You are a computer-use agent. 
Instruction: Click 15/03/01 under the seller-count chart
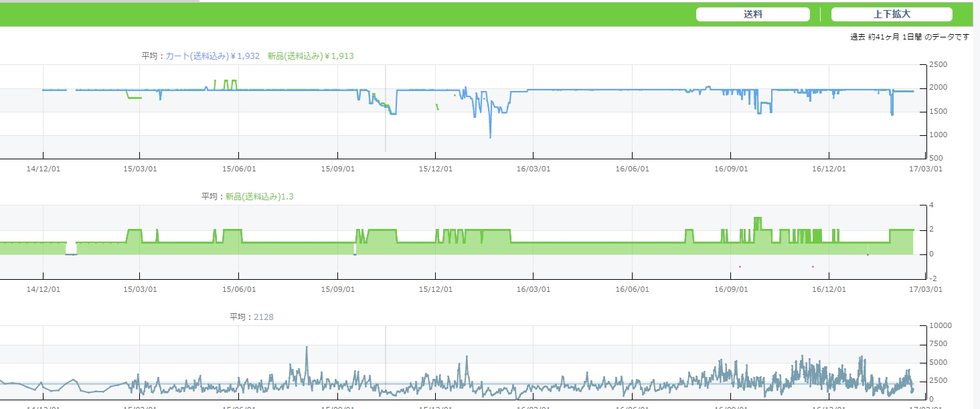(x=139, y=290)
